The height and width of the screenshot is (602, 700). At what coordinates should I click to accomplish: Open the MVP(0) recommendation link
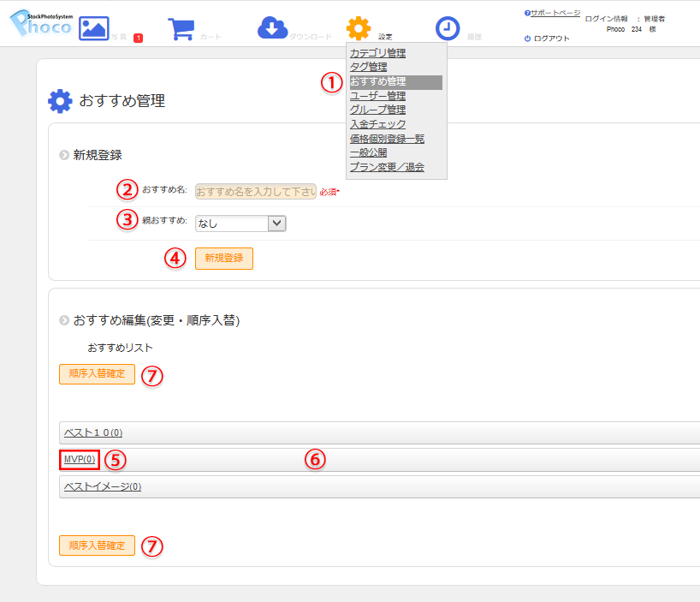tap(80, 460)
